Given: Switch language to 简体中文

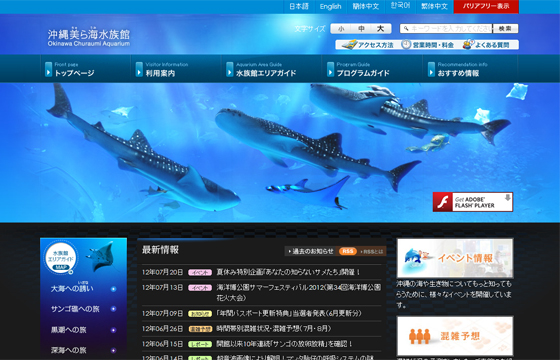Looking at the screenshot, I should coord(365,6).
